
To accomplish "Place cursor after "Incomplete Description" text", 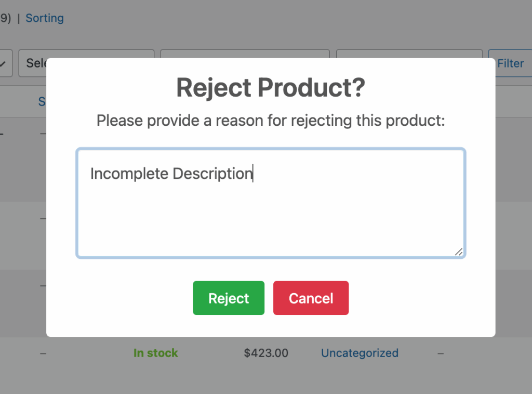I will coord(254,174).
